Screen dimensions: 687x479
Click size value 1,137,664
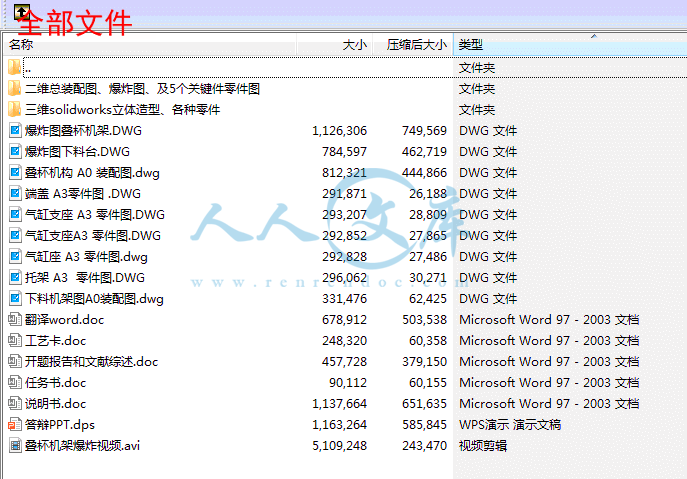(340, 404)
